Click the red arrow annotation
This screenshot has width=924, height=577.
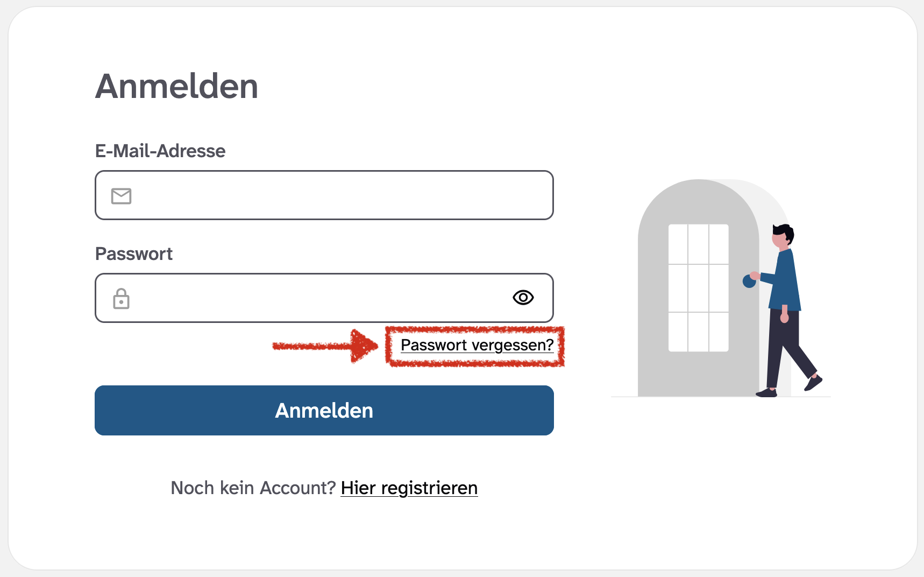pos(323,346)
